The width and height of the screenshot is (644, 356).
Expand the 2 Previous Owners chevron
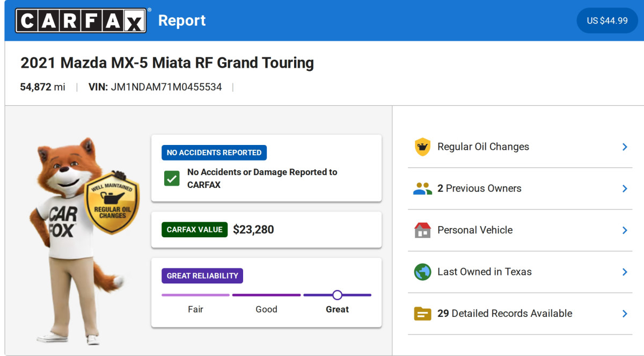coord(625,188)
